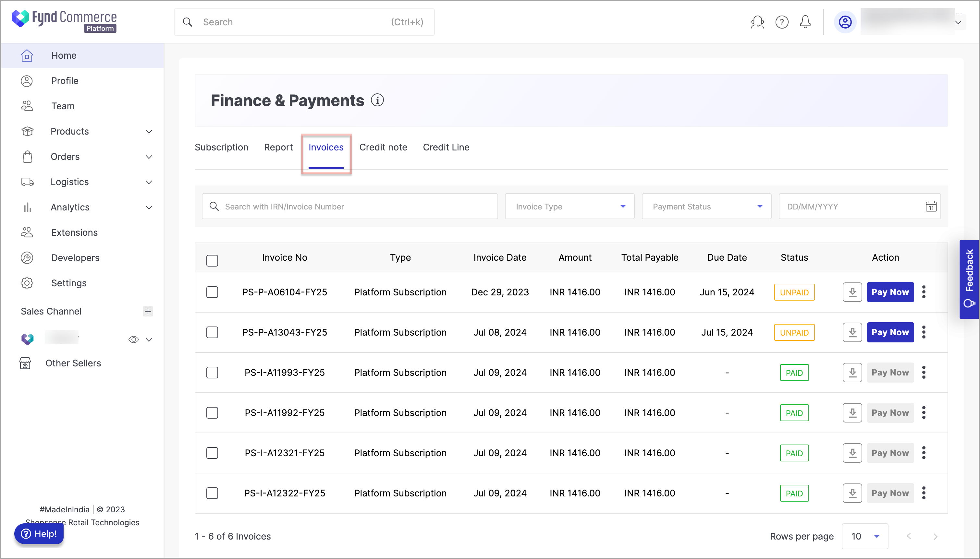Image resolution: width=980 pixels, height=559 pixels.
Task: Switch to the Credit Line tab
Action: point(446,148)
